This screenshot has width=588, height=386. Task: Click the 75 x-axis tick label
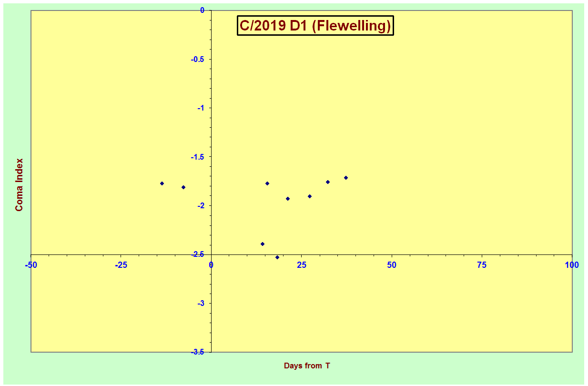click(x=482, y=265)
